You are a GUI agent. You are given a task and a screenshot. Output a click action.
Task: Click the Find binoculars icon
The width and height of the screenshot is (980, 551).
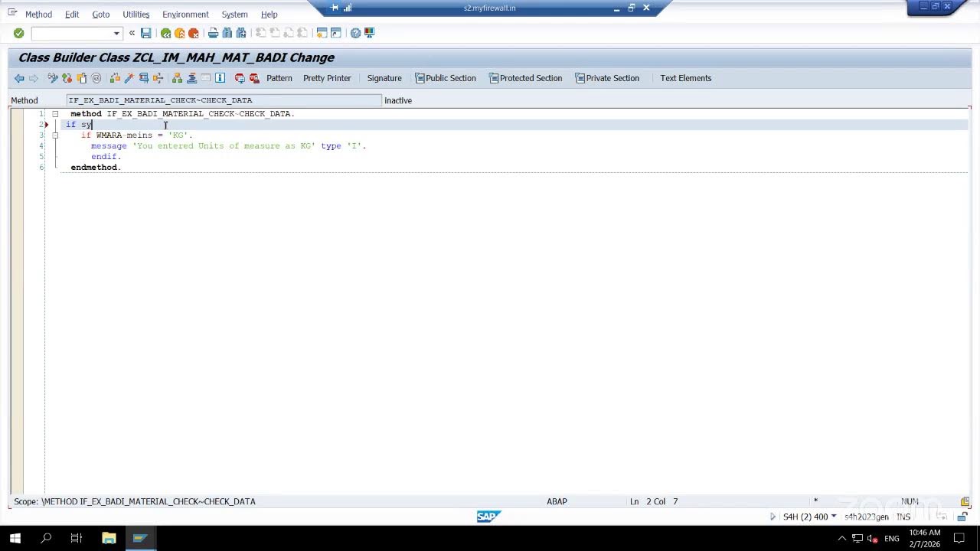click(x=227, y=33)
